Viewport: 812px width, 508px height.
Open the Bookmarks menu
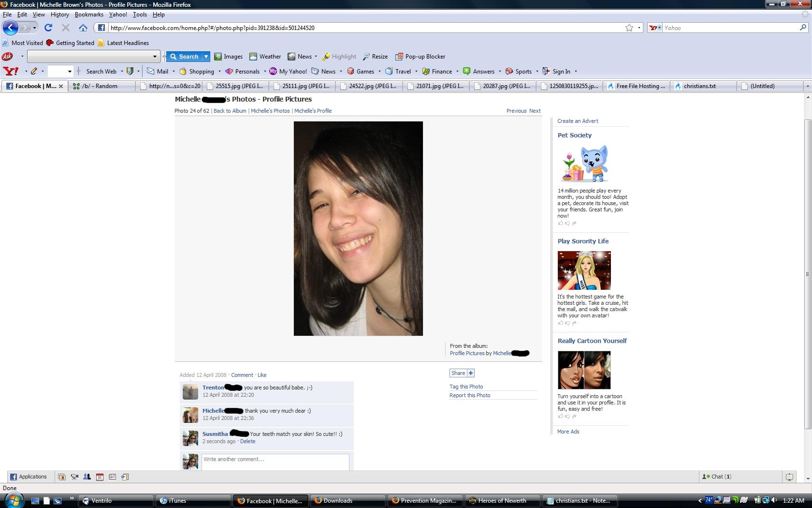coord(89,15)
